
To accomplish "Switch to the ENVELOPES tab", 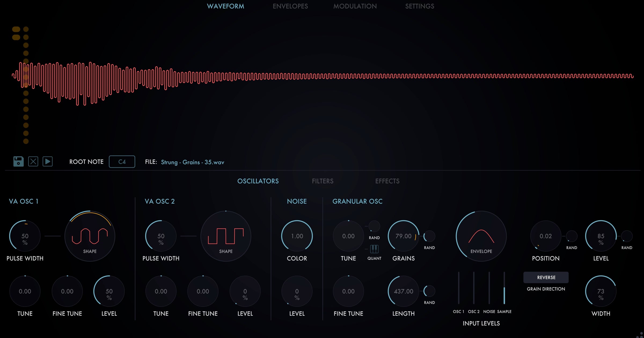I will tap(290, 6).
